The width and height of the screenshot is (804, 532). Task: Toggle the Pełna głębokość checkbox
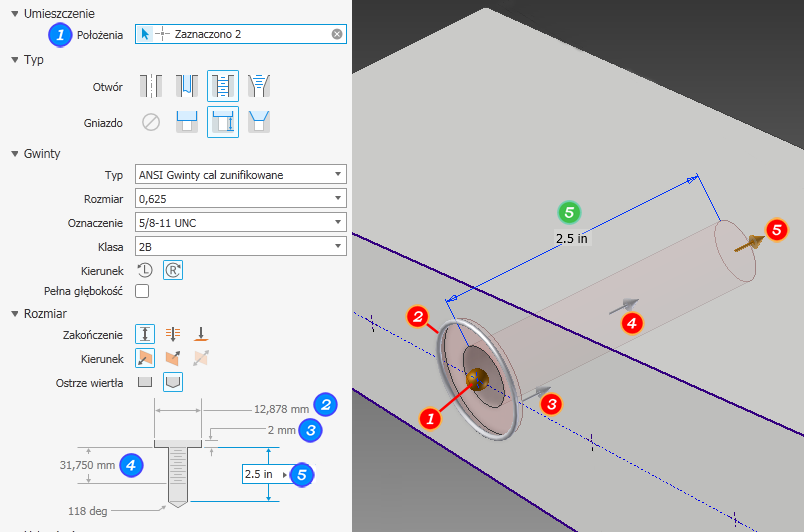pyautogui.click(x=142, y=291)
